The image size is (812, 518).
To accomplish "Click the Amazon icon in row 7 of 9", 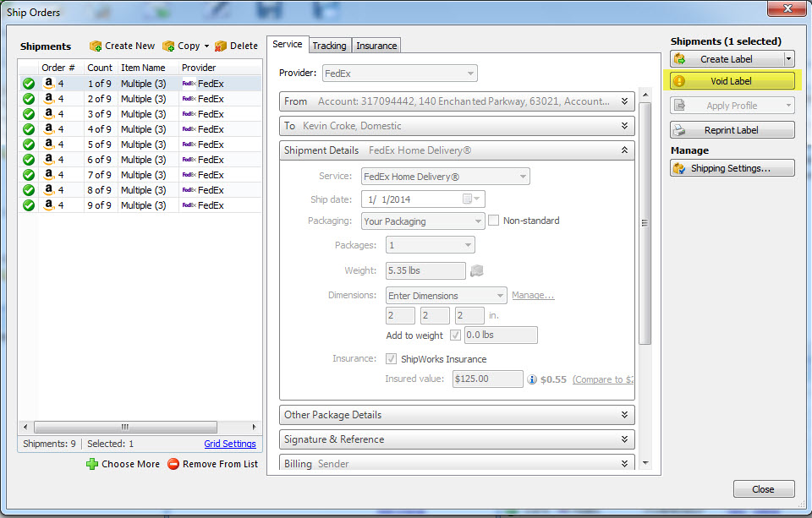I will 49,174.
